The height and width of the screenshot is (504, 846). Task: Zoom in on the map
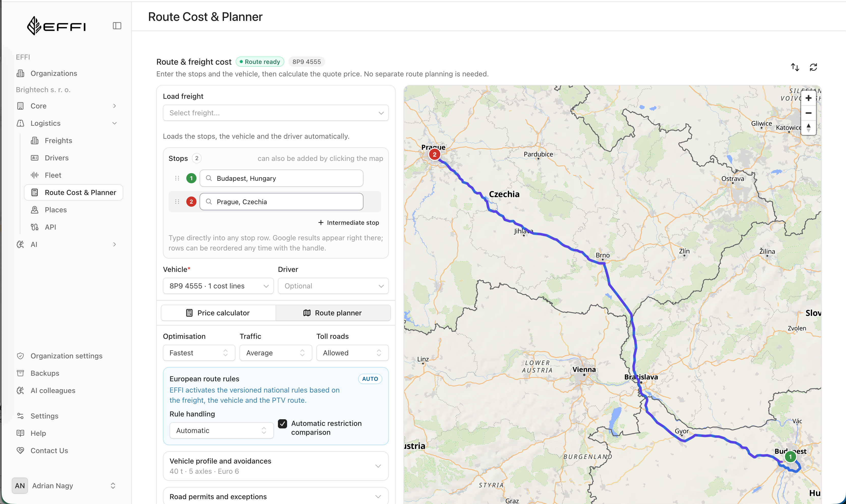[x=808, y=98]
